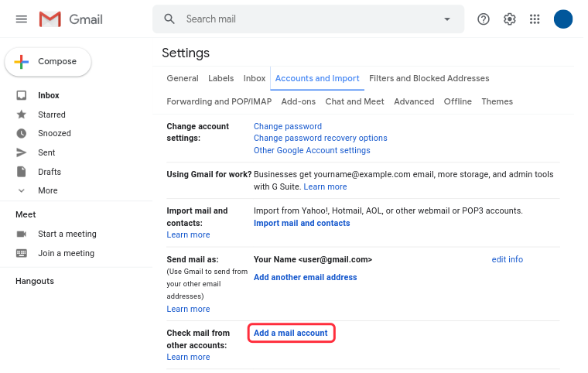Click Import mail and contacts link

[x=302, y=224]
